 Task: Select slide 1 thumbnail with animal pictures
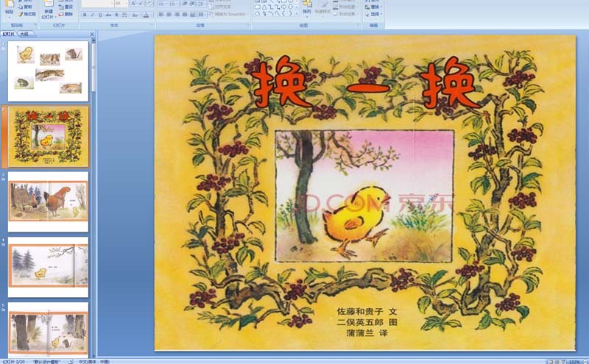click(48, 71)
